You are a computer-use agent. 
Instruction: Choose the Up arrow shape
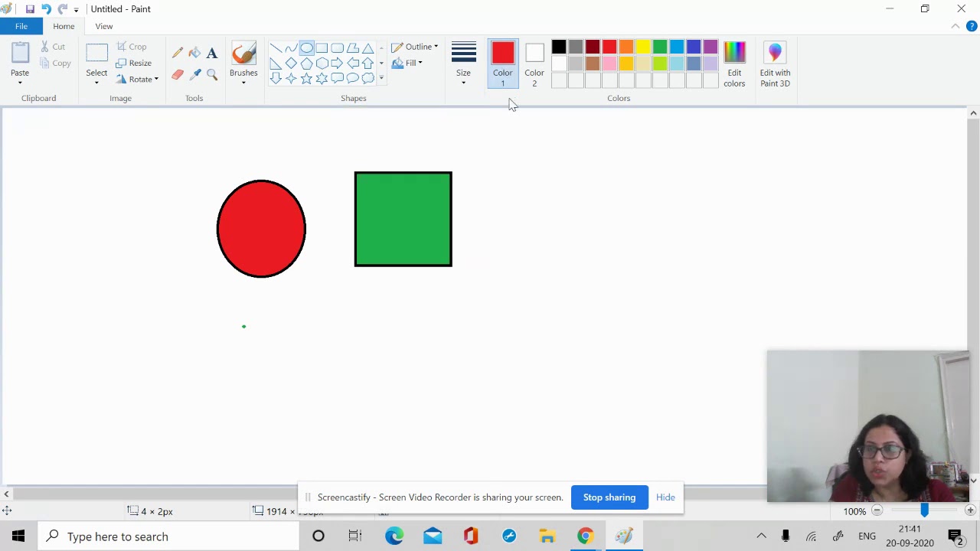[367, 64]
